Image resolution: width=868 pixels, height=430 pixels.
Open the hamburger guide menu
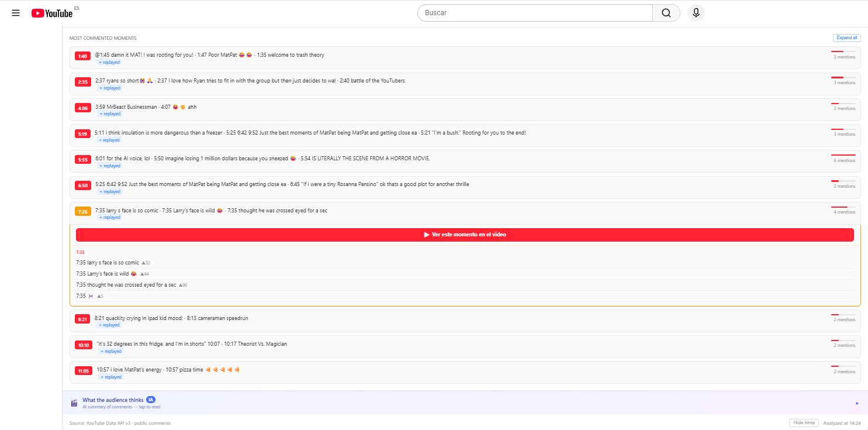coord(16,13)
